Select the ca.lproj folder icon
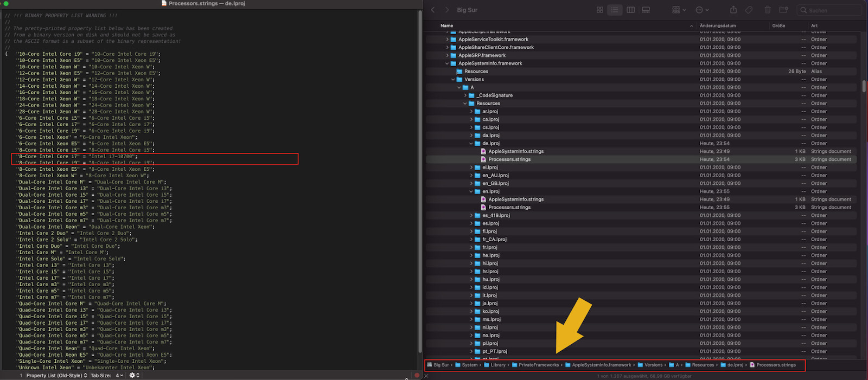 (x=477, y=120)
